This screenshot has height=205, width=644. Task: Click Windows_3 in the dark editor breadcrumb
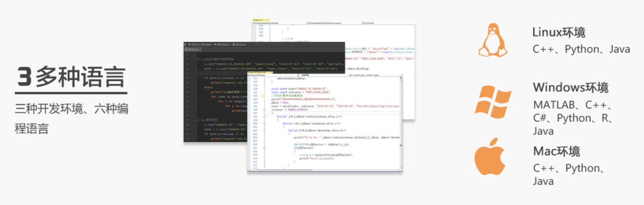(223, 44)
